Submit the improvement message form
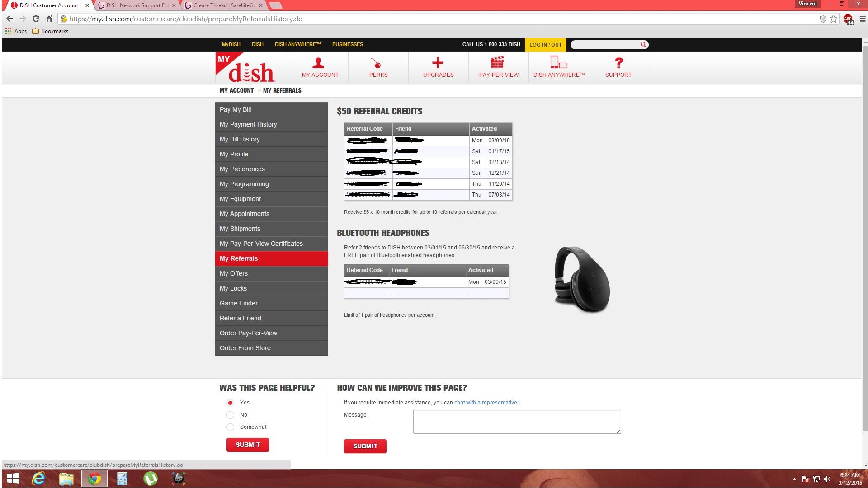Screen dimensions: 868x488 365,446
